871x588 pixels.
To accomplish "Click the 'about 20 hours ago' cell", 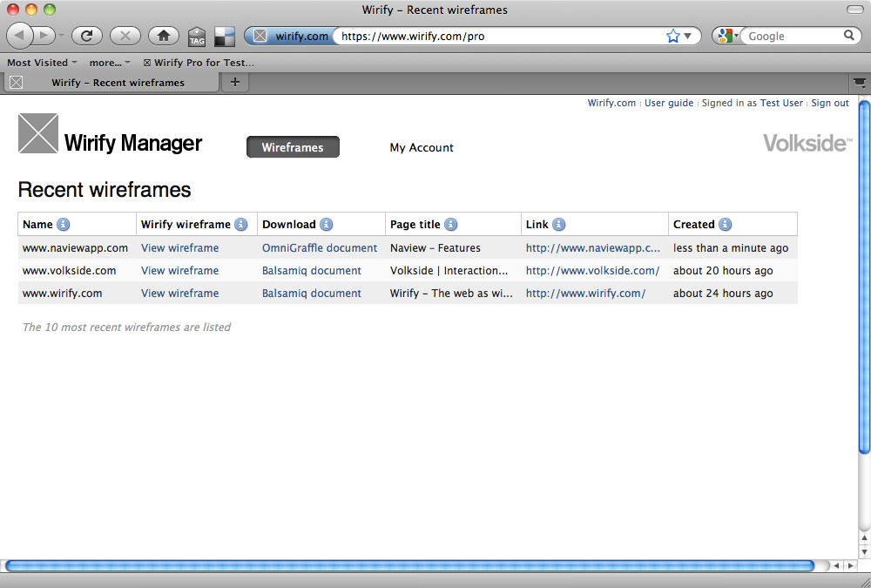I will tap(723, 271).
